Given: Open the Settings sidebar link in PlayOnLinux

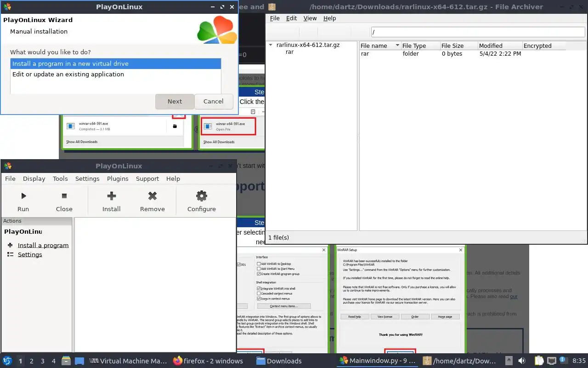Looking at the screenshot, I should tap(30, 254).
